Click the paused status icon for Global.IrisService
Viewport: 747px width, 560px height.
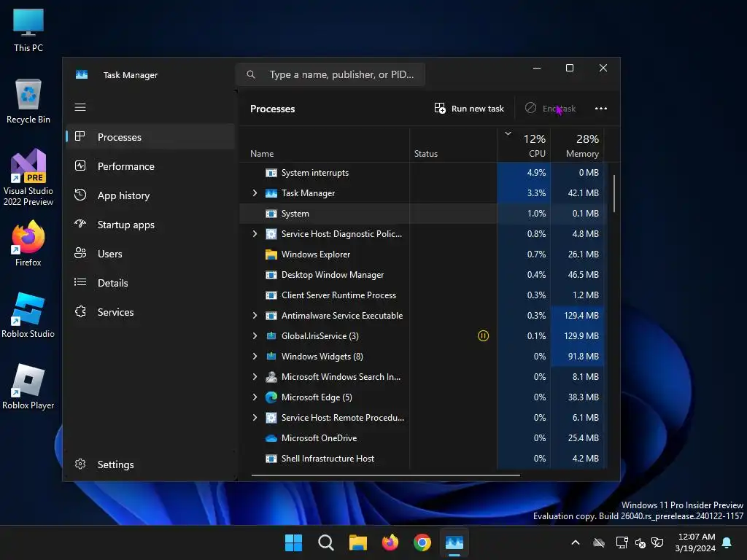[x=483, y=335]
